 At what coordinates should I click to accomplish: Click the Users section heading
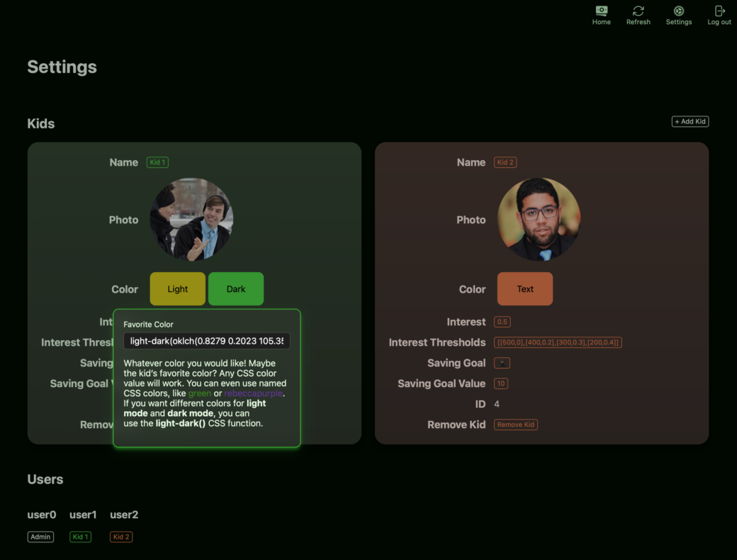tap(45, 479)
